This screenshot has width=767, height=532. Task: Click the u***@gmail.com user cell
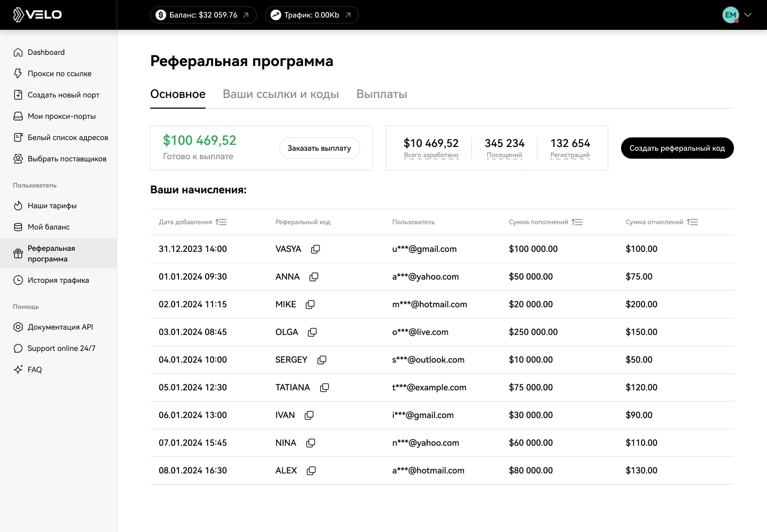pyautogui.click(x=425, y=249)
